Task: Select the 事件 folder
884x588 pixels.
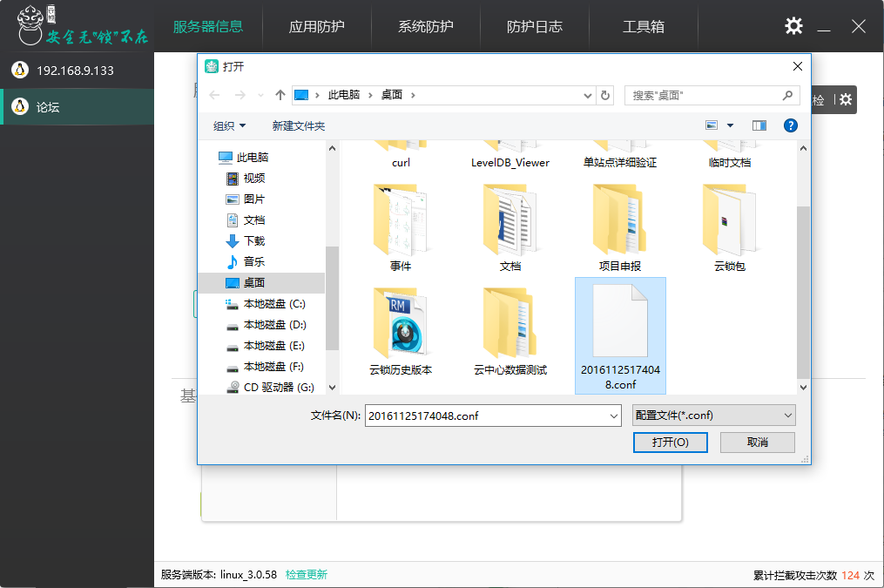Action: (x=401, y=227)
